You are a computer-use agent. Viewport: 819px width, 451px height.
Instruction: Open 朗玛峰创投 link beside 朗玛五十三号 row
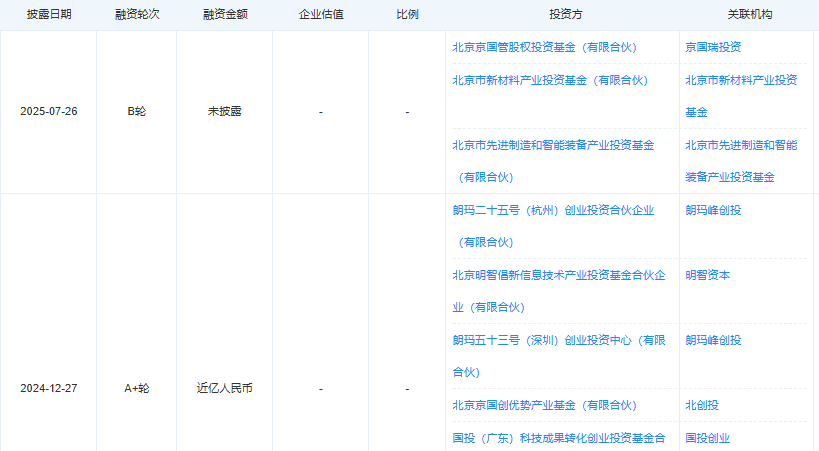click(x=713, y=340)
